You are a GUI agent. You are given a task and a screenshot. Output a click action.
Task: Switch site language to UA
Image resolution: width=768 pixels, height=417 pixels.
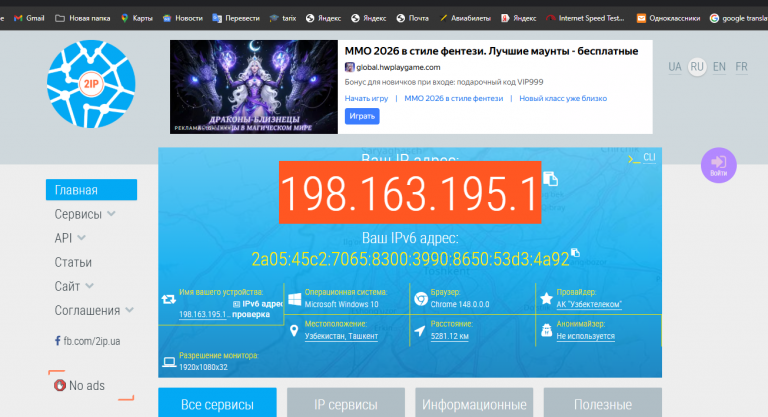[x=675, y=67]
